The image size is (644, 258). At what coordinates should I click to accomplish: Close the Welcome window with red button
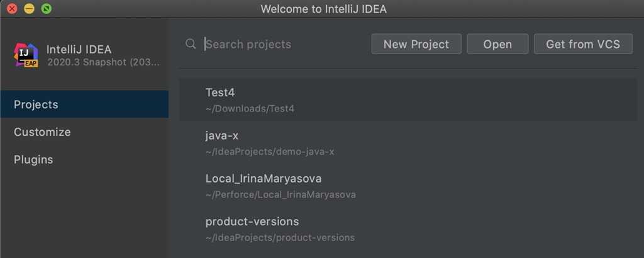pyautogui.click(x=12, y=8)
